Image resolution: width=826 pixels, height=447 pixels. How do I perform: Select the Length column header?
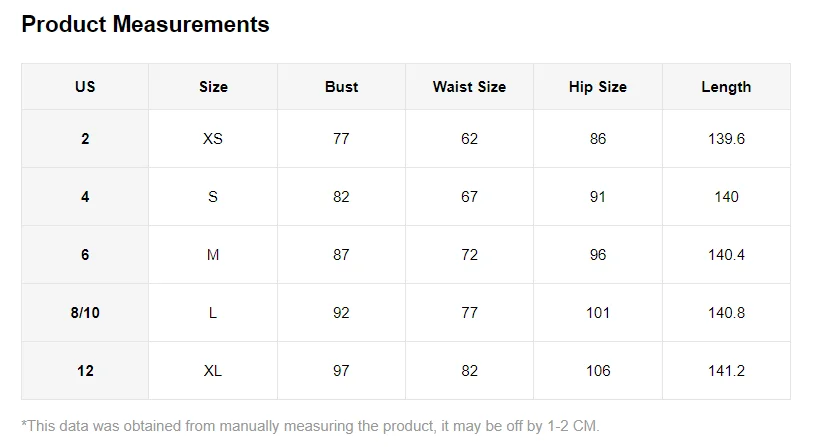click(726, 87)
